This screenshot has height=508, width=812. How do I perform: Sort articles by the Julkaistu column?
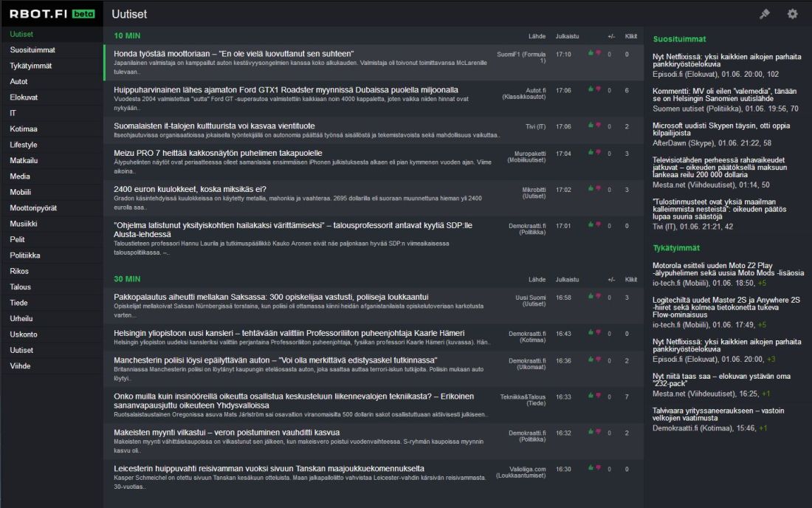pyautogui.click(x=567, y=35)
